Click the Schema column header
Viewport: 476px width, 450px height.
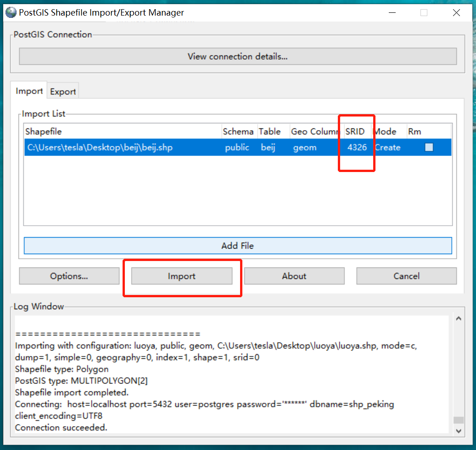tap(238, 131)
